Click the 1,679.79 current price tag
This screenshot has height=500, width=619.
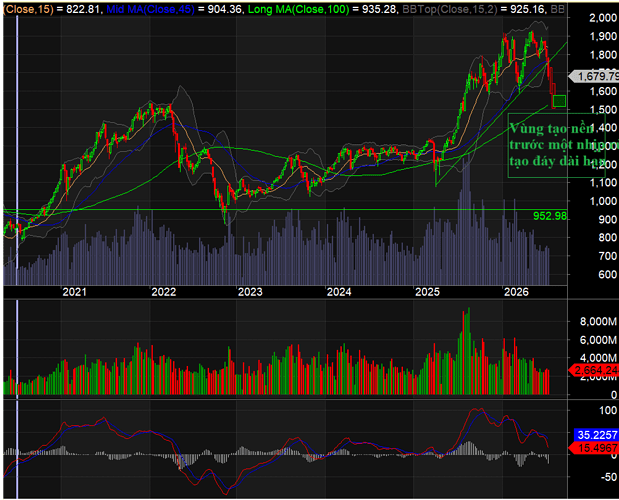(x=594, y=76)
